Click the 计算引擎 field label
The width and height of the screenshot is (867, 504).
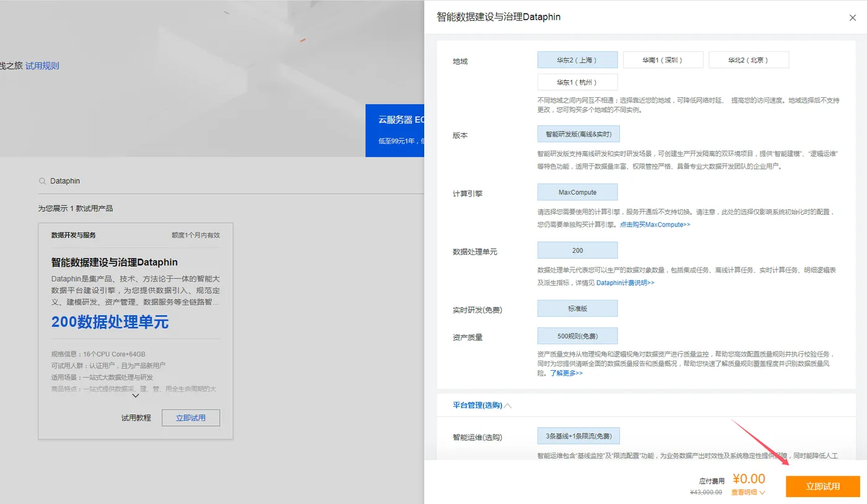coord(468,194)
